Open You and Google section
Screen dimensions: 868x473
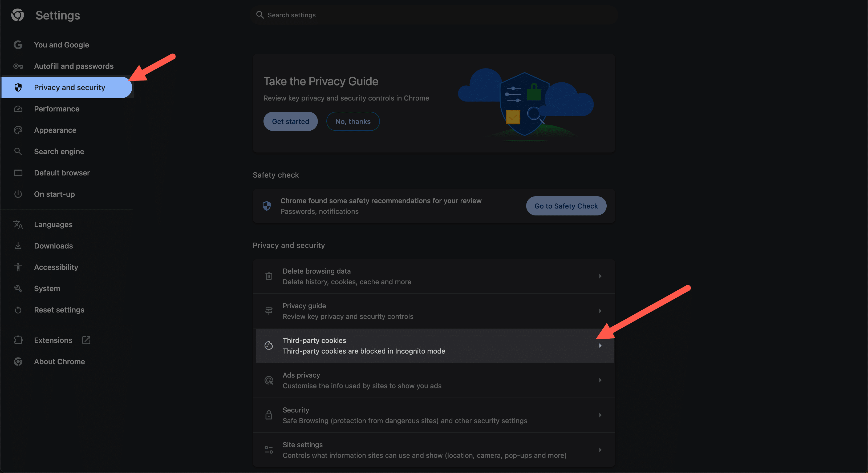(x=67, y=45)
